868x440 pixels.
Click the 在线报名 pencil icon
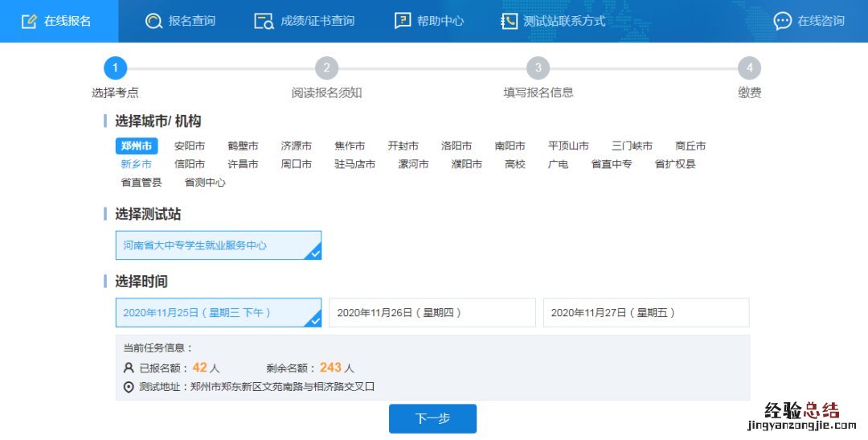(x=29, y=21)
